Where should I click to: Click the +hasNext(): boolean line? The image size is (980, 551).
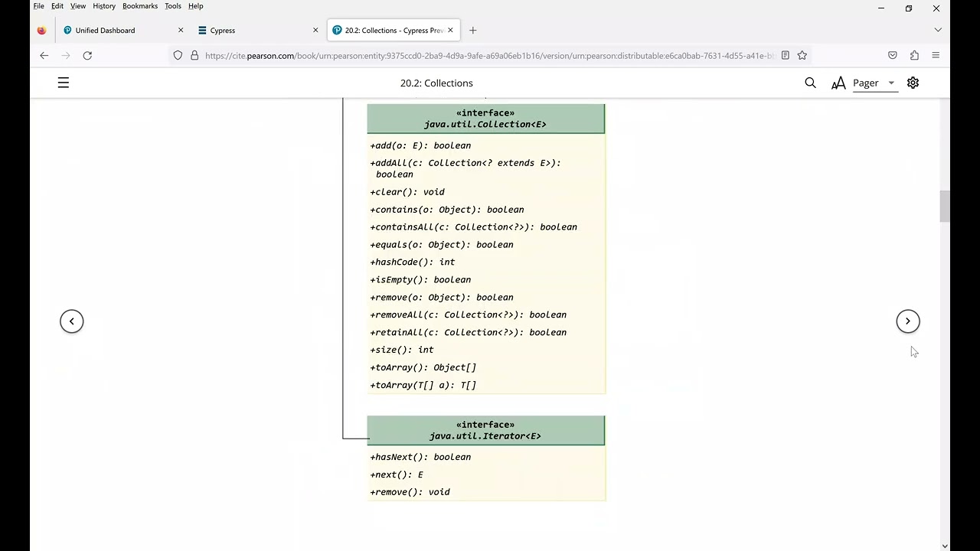tap(420, 457)
